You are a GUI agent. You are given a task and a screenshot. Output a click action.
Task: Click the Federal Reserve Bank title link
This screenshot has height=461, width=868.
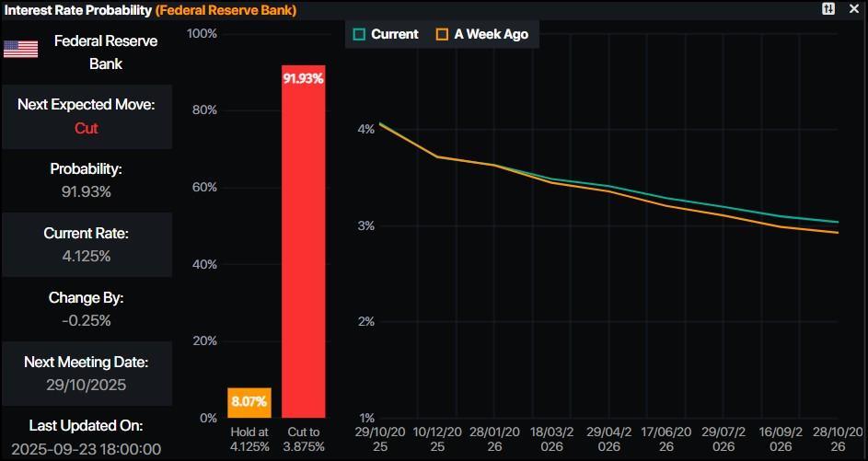225,10
